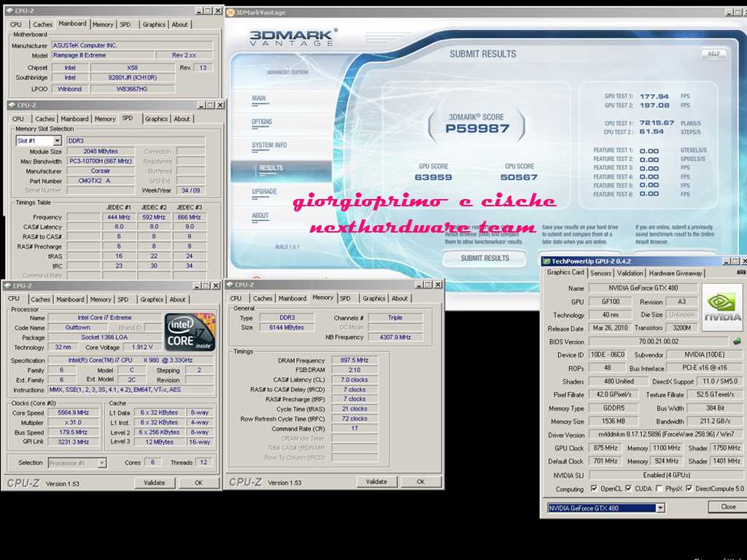Click the Close button in GPU-Z
747x560 pixels.
pos(727,507)
